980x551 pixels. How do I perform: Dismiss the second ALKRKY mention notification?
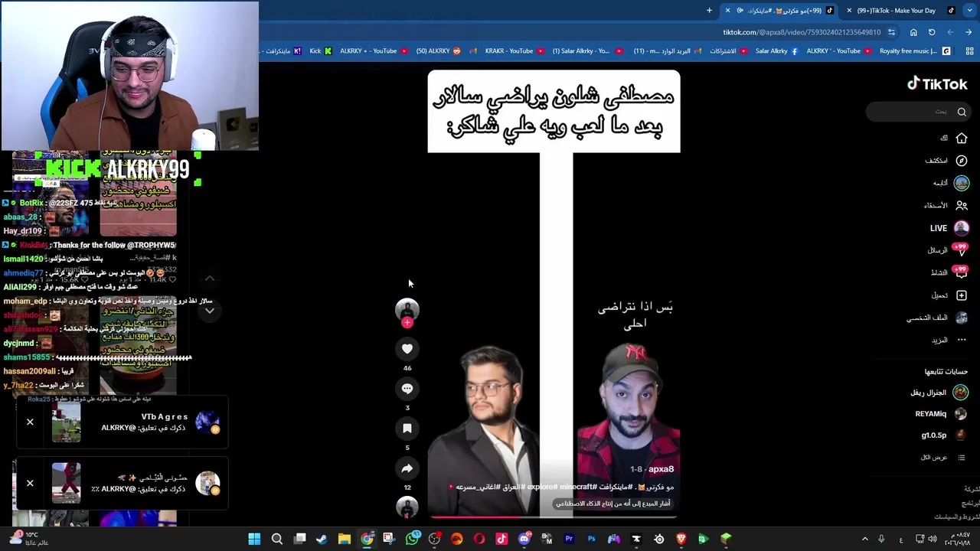click(30, 484)
